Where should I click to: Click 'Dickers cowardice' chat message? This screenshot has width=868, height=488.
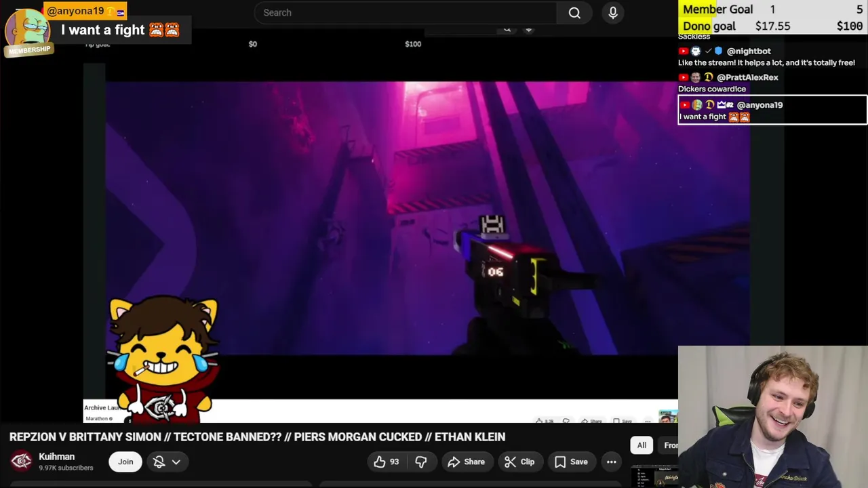click(x=712, y=89)
